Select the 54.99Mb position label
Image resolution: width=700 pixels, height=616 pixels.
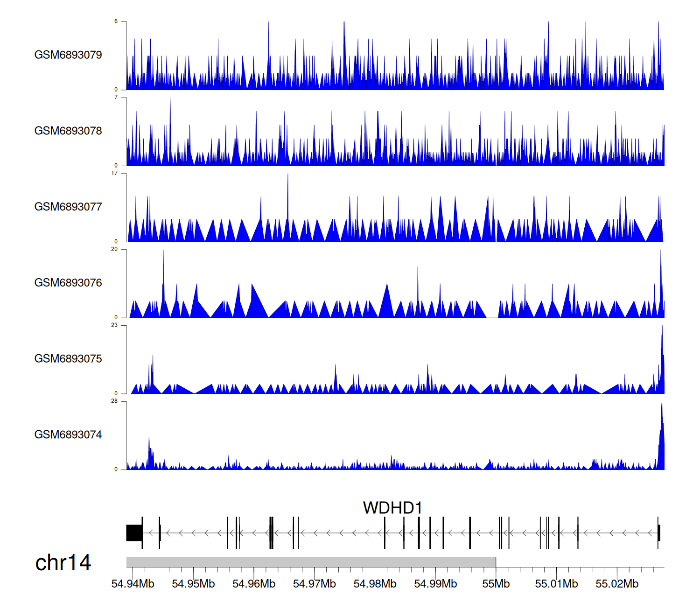click(435, 584)
